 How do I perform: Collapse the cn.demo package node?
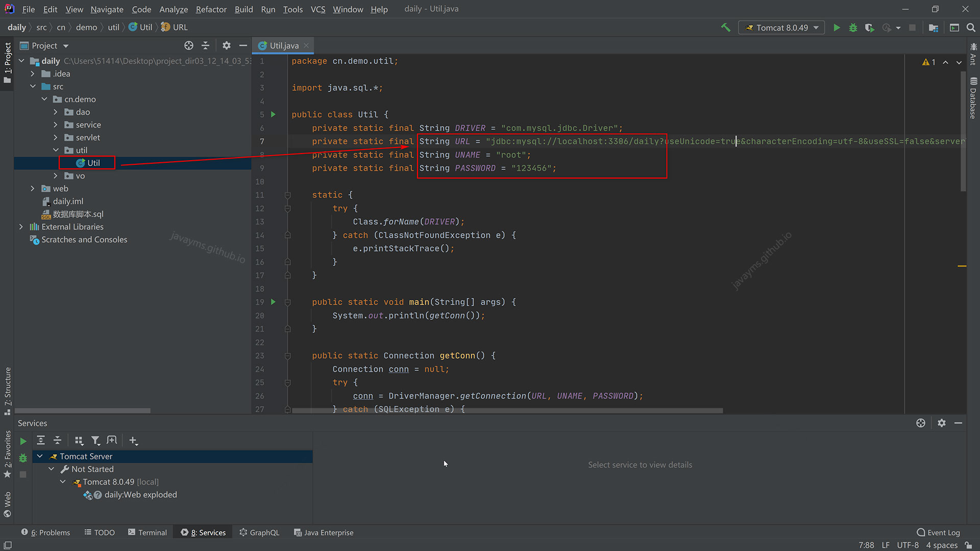[x=44, y=99]
